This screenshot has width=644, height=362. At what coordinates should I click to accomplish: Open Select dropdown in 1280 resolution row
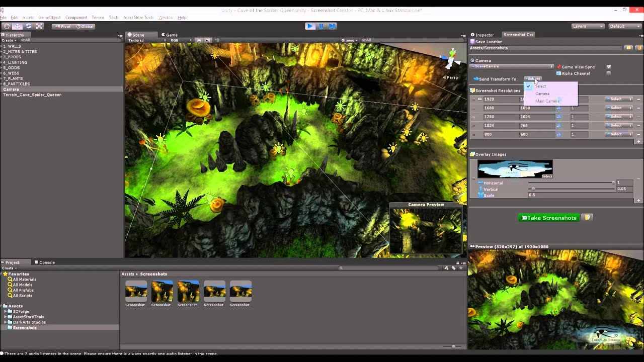coord(618,117)
